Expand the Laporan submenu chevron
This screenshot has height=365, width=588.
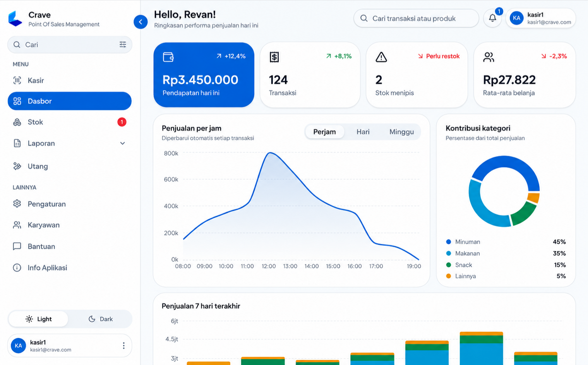[x=122, y=143]
